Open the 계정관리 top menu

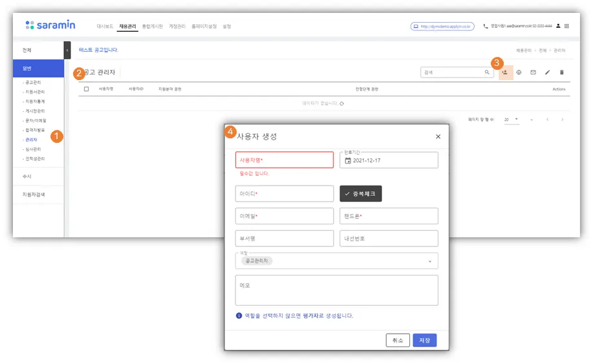click(x=177, y=27)
